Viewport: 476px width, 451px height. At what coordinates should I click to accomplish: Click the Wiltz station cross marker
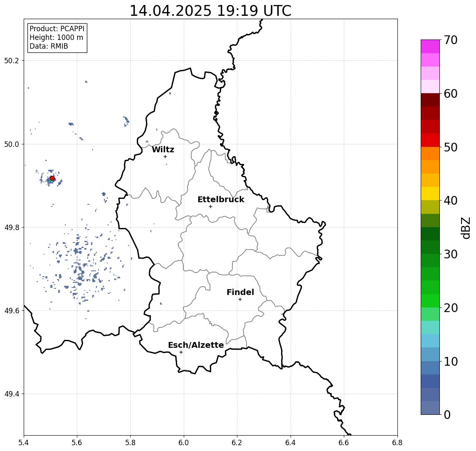(x=165, y=157)
